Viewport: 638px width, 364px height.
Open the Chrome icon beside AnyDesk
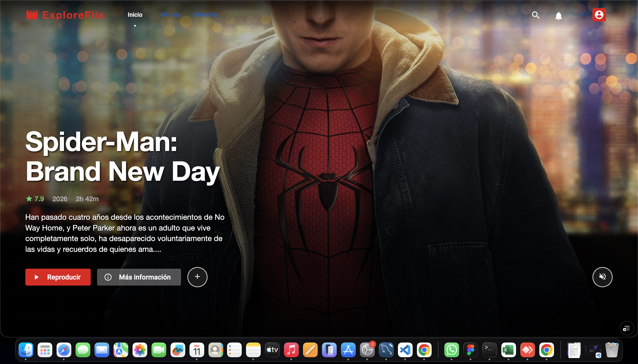pyautogui.click(x=546, y=350)
